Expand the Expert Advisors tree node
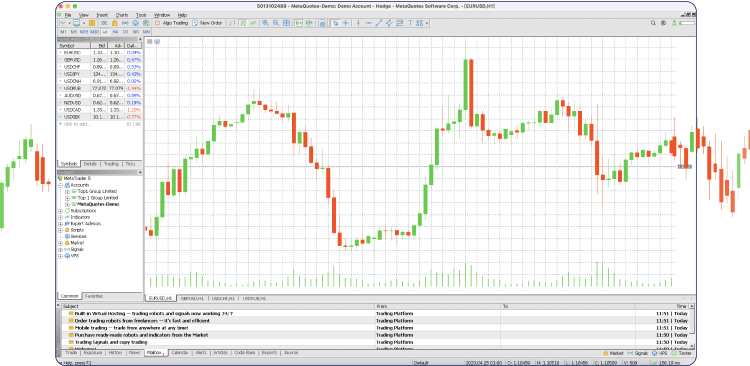Viewport: 750px width, 366px height. (61, 223)
